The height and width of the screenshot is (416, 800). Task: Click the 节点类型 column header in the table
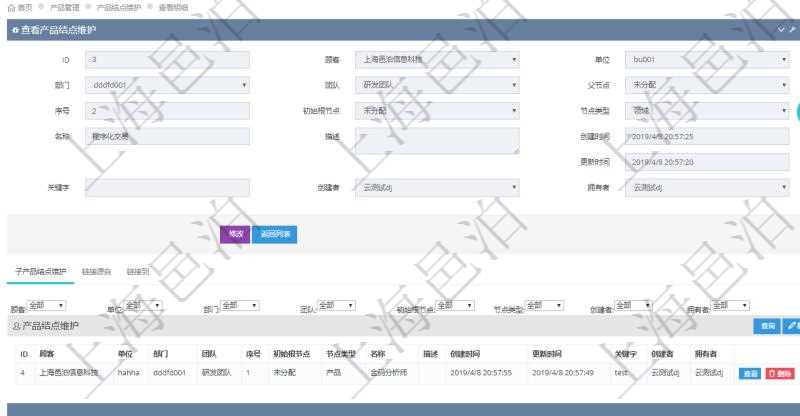point(341,354)
